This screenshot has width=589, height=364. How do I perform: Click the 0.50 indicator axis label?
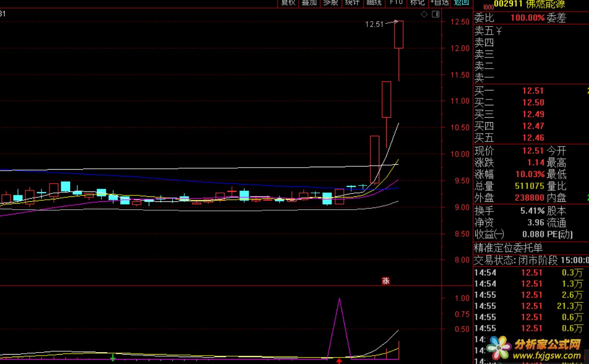click(462, 329)
